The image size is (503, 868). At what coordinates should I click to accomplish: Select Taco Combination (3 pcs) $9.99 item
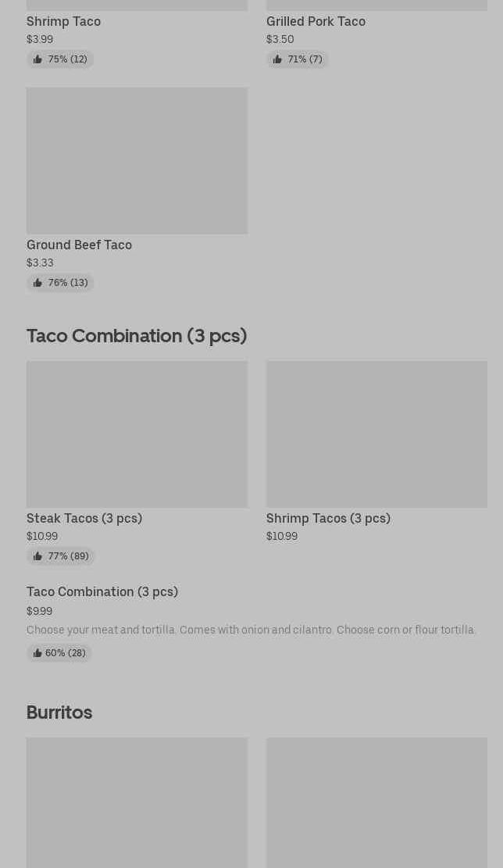tap(102, 591)
